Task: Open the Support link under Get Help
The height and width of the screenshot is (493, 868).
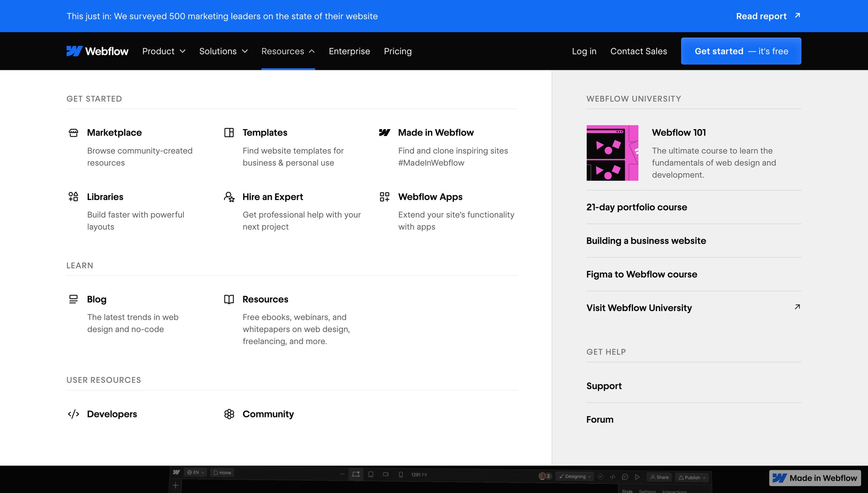Action: (604, 386)
